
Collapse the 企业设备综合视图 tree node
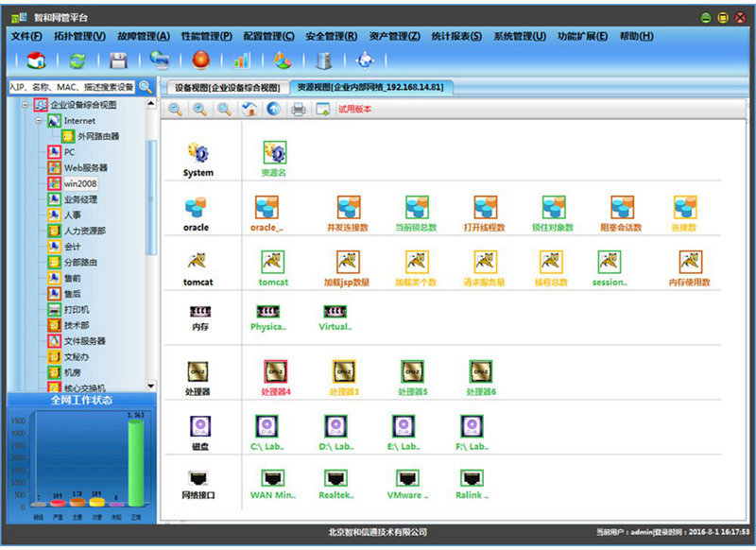click(x=26, y=105)
